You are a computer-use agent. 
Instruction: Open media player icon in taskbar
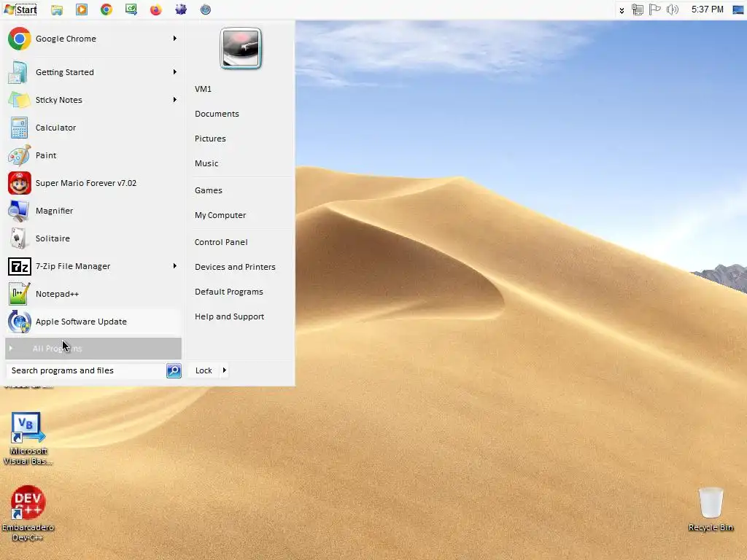82,9
